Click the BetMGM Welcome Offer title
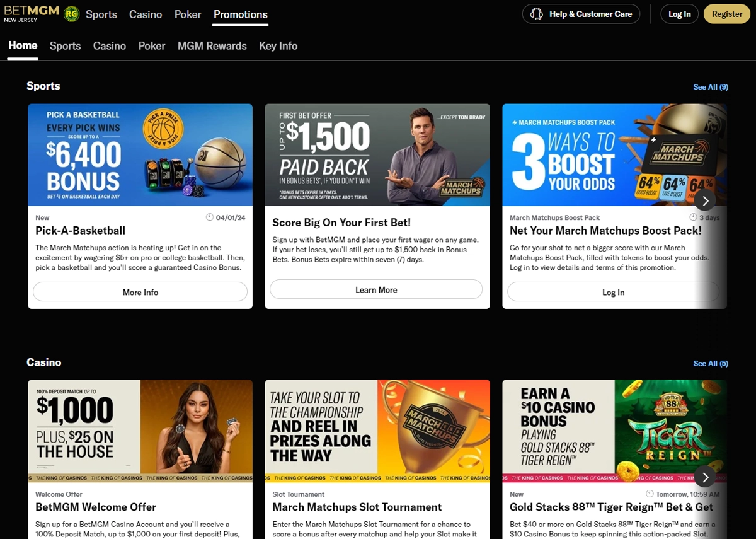 [96, 507]
